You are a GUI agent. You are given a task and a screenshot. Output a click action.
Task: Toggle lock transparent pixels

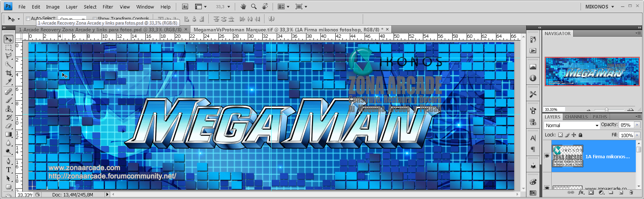point(560,135)
